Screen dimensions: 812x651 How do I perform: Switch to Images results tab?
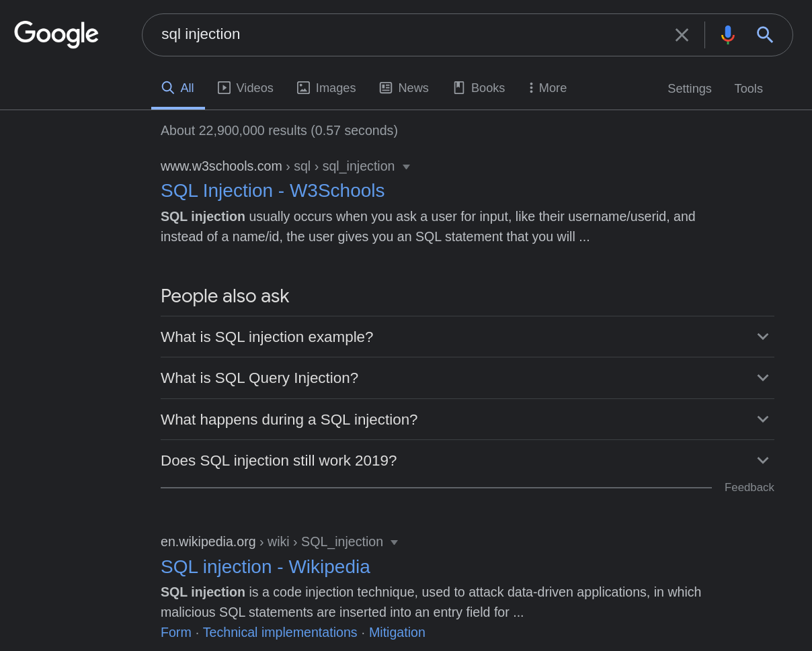pos(326,88)
